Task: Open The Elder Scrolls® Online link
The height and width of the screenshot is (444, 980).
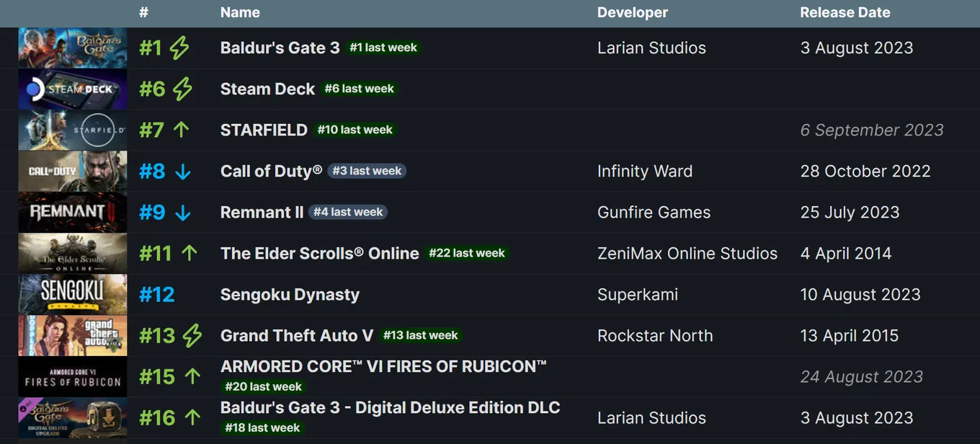Action: 320,254
